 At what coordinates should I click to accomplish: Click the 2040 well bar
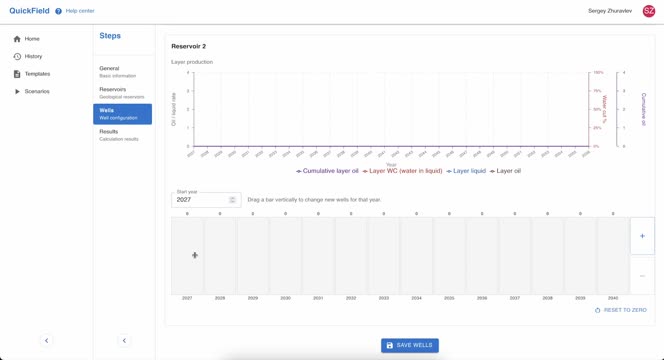click(x=613, y=256)
